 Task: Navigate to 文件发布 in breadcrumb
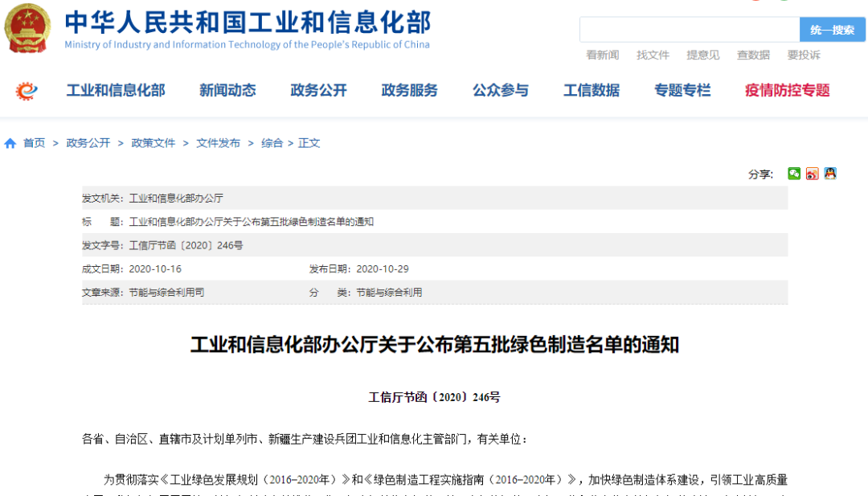[x=218, y=143]
